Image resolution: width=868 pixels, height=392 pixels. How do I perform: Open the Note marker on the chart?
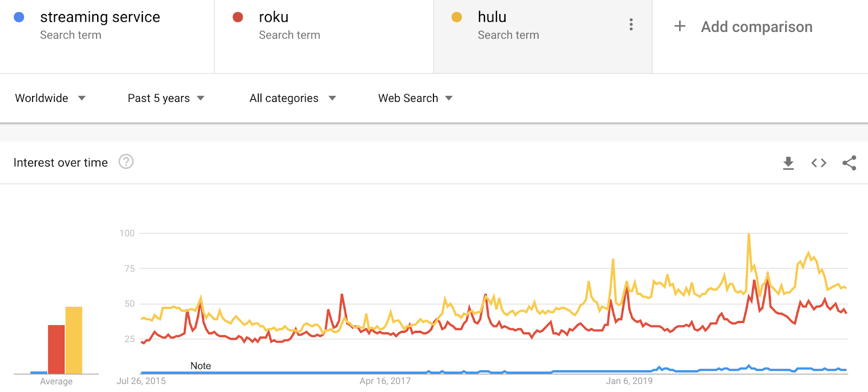point(201,366)
